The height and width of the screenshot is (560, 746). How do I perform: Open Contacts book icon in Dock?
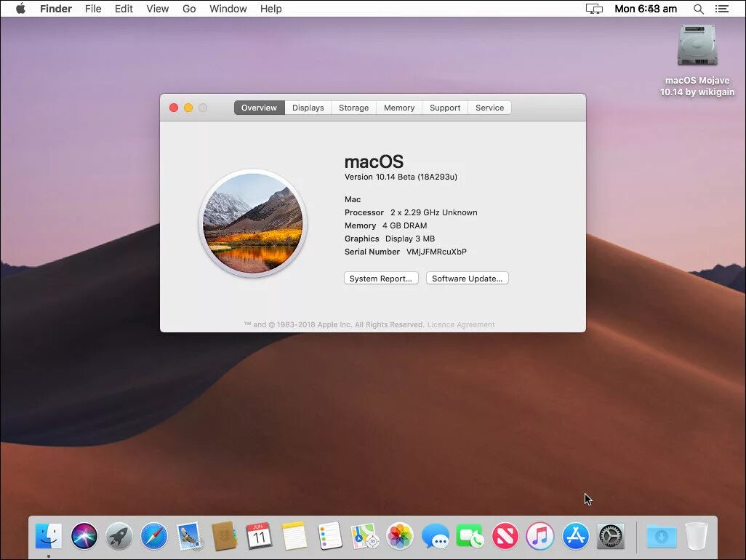coord(224,536)
